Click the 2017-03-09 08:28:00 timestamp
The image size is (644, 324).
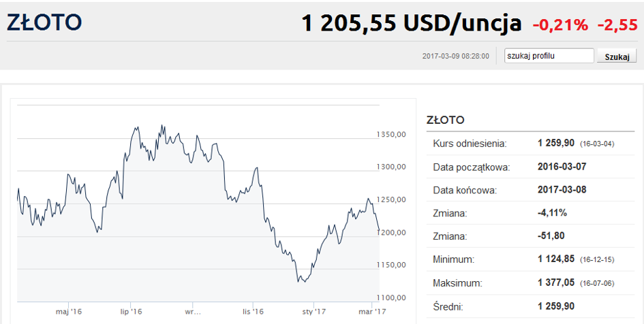click(x=455, y=56)
